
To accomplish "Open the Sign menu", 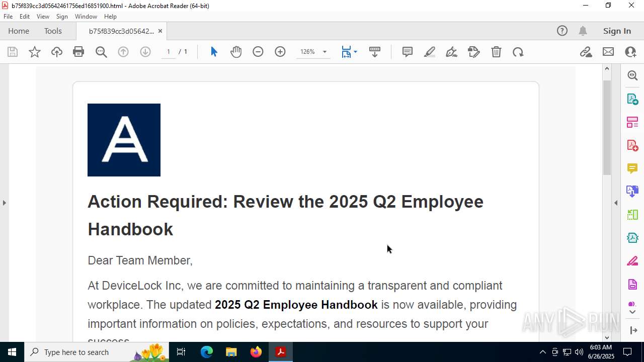I will tap(62, 17).
